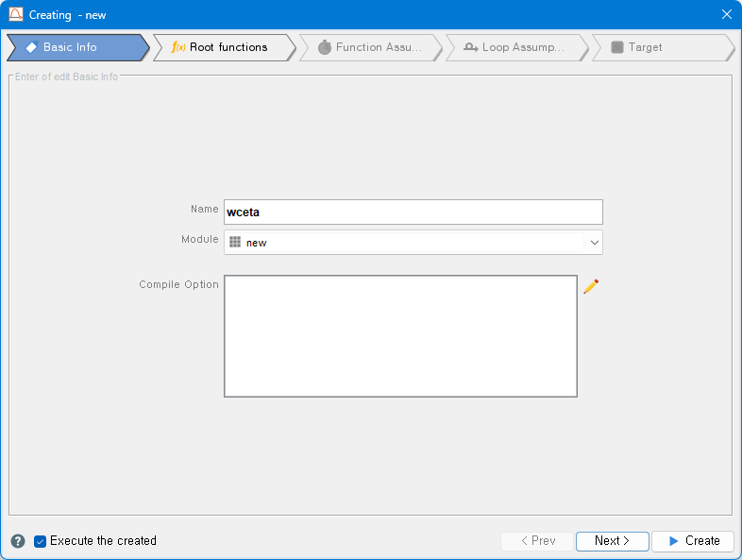Click the loop icon on Loop Assumptions step
742x560 pixels.
coord(471,47)
